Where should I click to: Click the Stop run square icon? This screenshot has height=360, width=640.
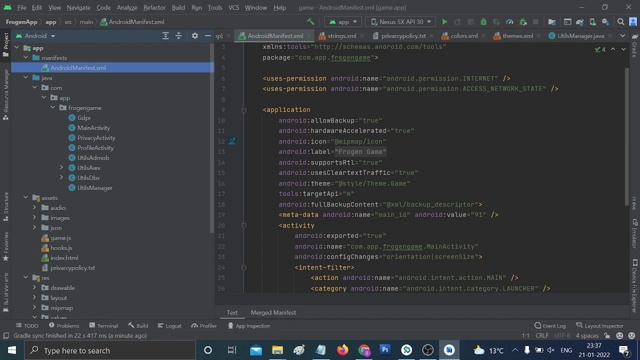click(x=536, y=22)
